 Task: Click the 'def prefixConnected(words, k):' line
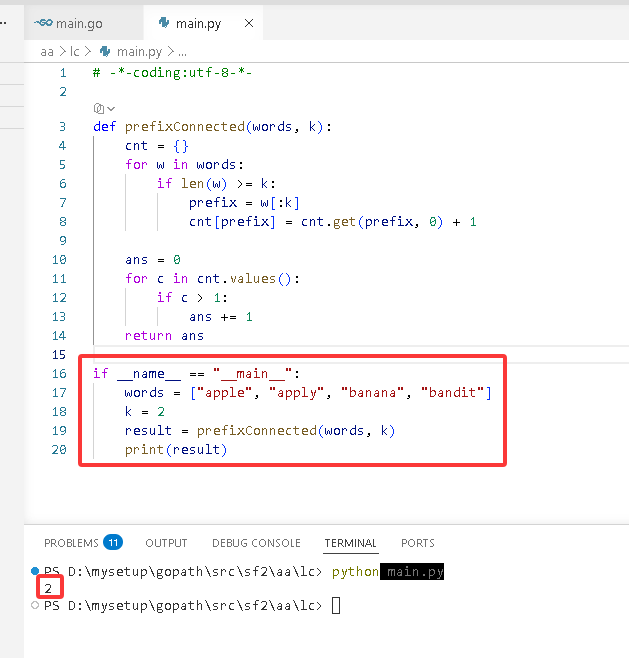212,127
